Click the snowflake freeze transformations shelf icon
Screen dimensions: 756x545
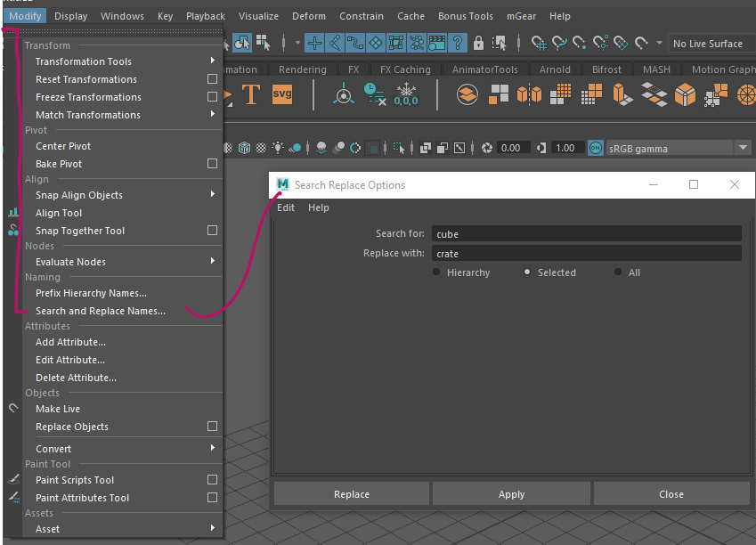[406, 94]
